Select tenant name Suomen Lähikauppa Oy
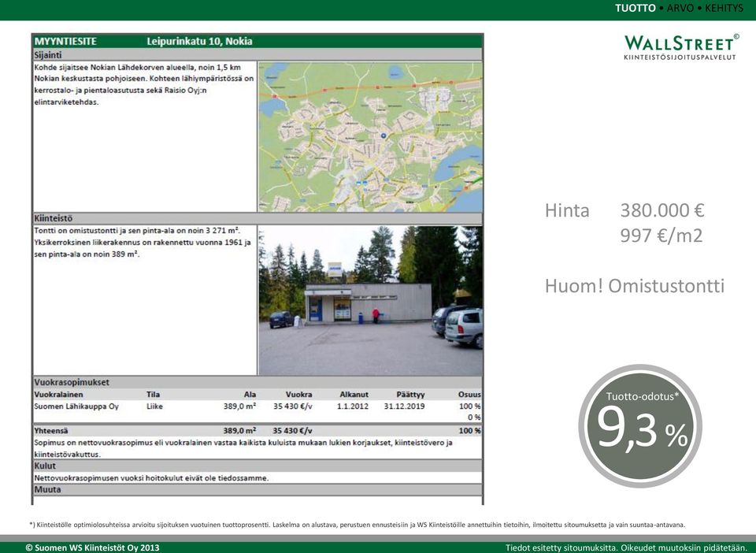The image size is (756, 553). point(76,406)
